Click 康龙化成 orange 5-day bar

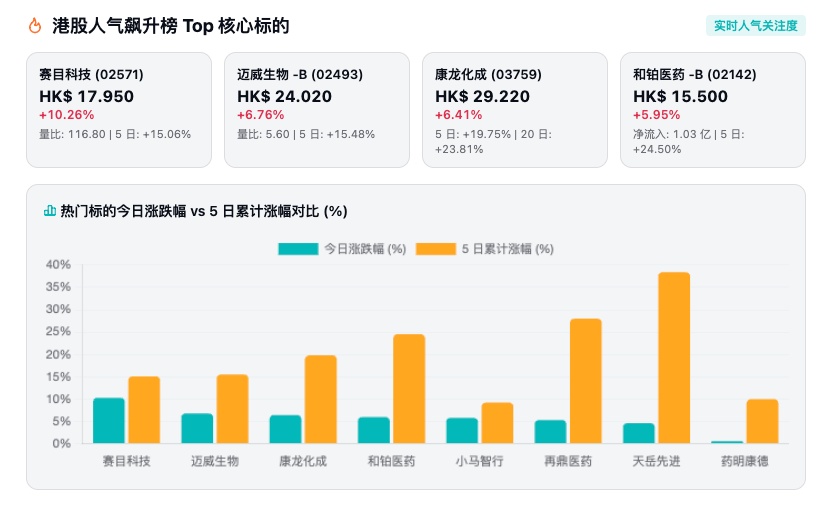tap(320, 399)
